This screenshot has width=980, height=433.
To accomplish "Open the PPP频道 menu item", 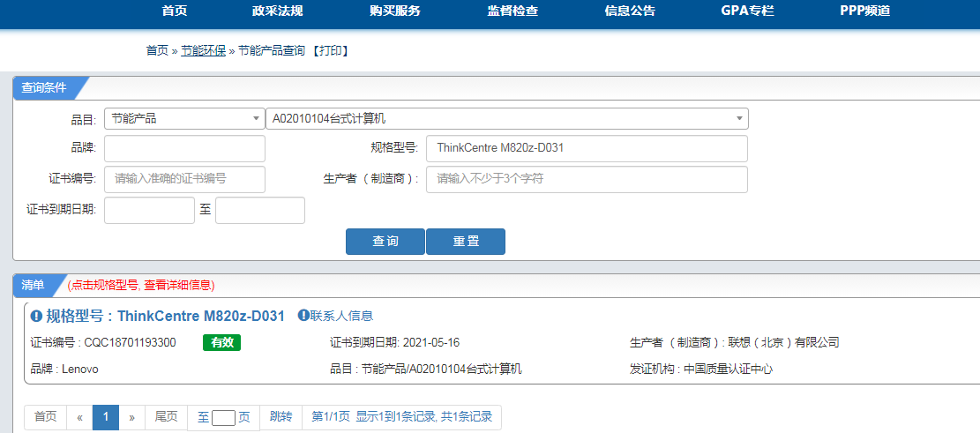I will (x=865, y=11).
